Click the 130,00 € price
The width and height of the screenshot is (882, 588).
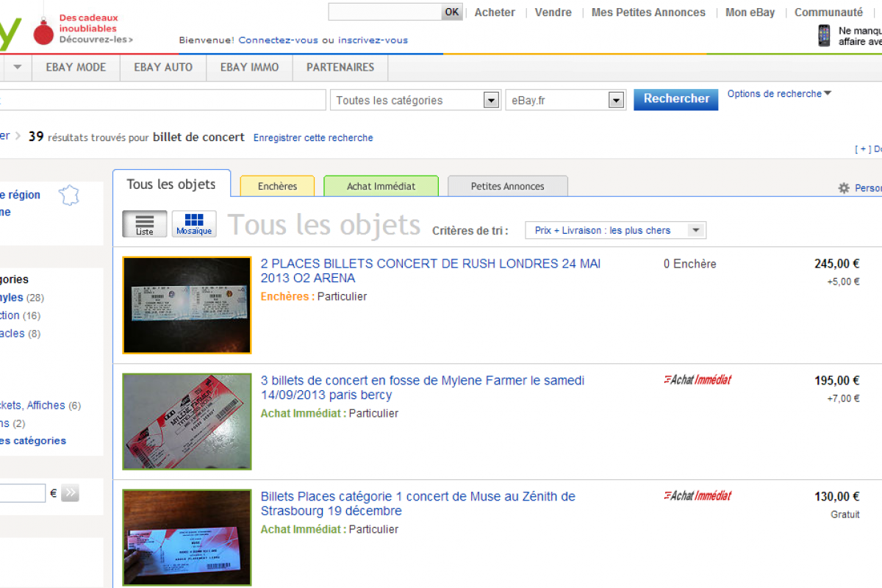click(836, 497)
